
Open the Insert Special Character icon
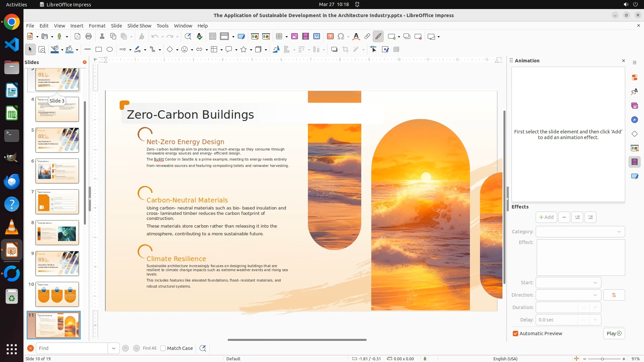pos(341,37)
